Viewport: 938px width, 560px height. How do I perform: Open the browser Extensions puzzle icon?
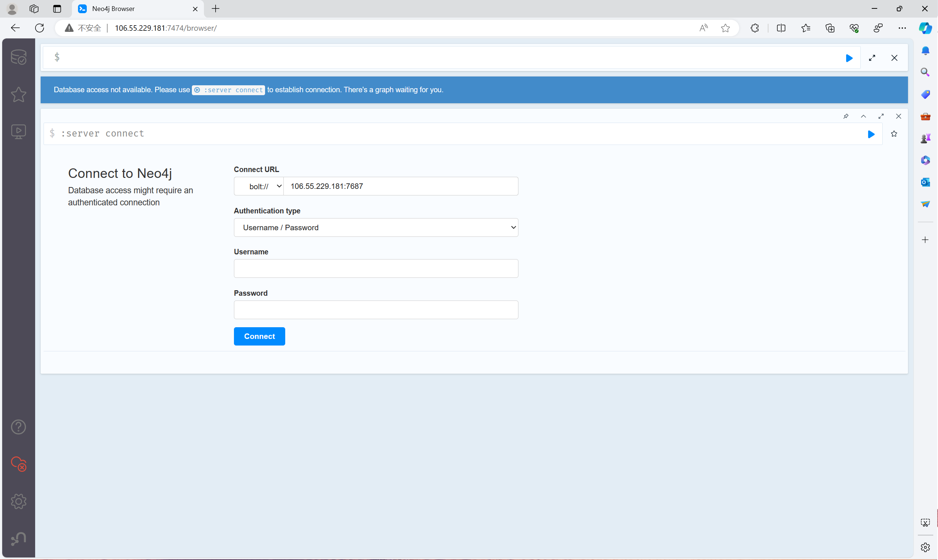pos(755,28)
